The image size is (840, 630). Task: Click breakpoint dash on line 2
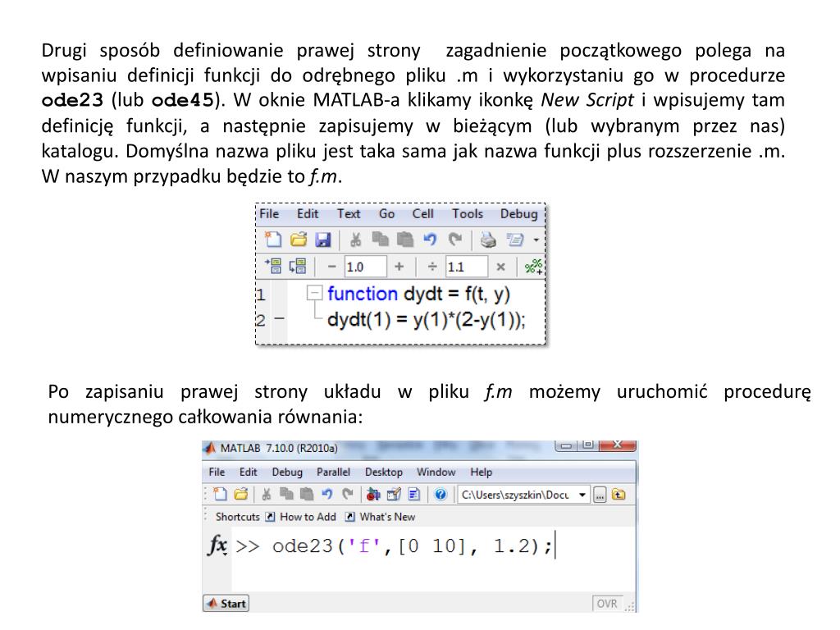click(279, 319)
